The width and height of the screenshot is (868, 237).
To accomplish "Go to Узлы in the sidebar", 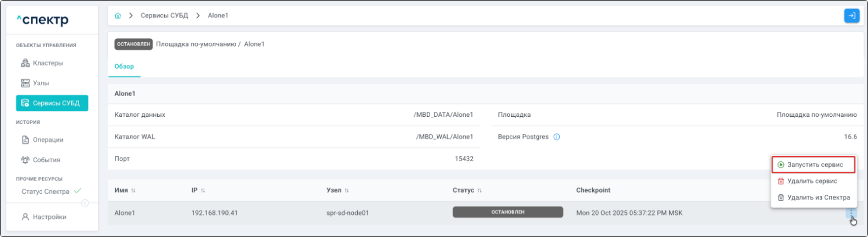I will point(41,83).
